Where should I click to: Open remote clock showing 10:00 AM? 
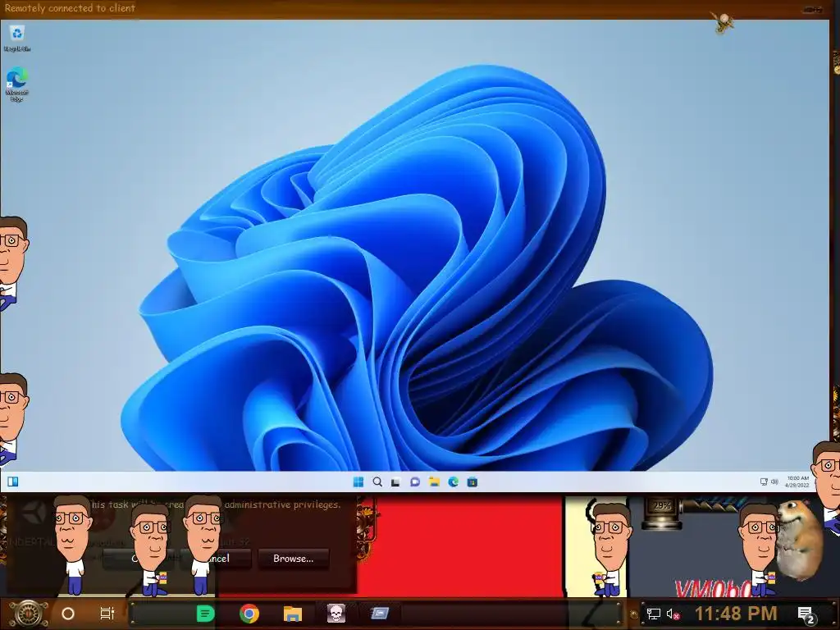tap(797, 482)
